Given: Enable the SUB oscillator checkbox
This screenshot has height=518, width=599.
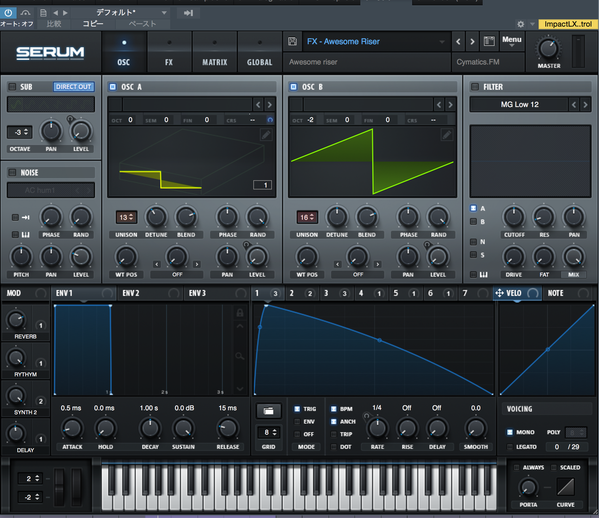Looking at the screenshot, I should point(12,87).
